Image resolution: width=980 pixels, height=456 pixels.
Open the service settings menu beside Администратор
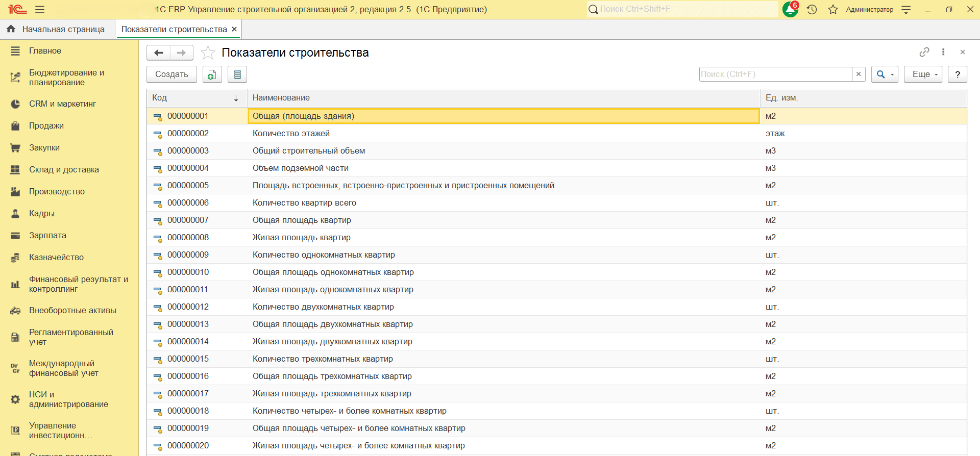906,9
